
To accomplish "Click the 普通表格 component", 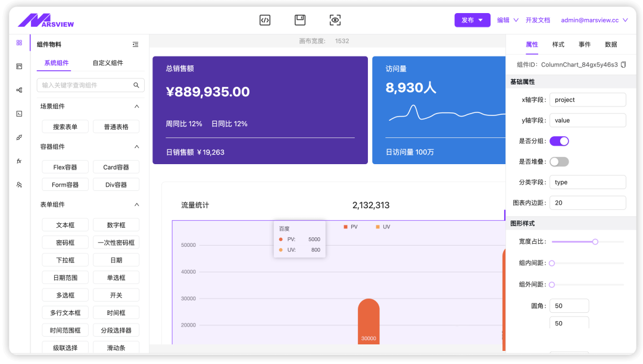I will 116,127.
